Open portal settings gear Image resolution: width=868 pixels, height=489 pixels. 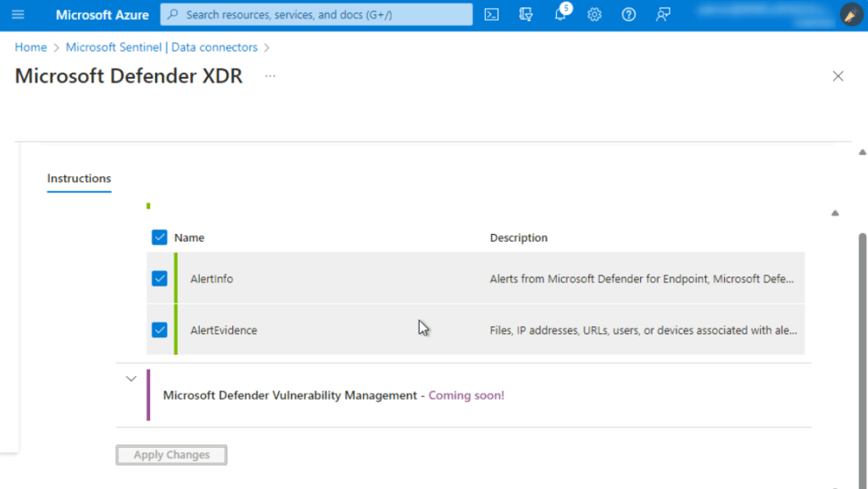pyautogui.click(x=595, y=14)
